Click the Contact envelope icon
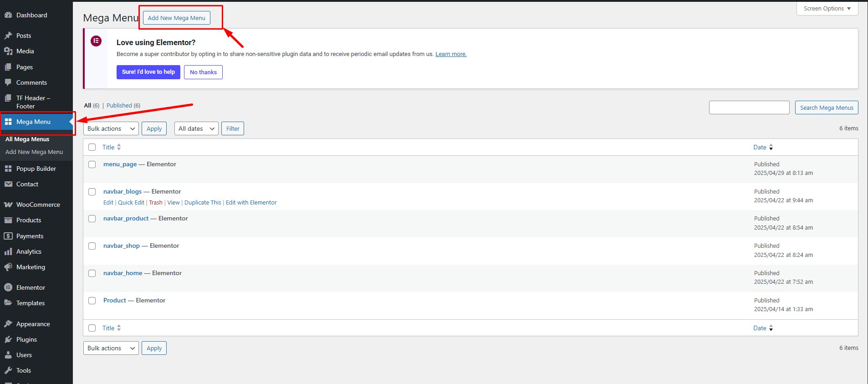The height and width of the screenshot is (384, 868). pyautogui.click(x=8, y=184)
